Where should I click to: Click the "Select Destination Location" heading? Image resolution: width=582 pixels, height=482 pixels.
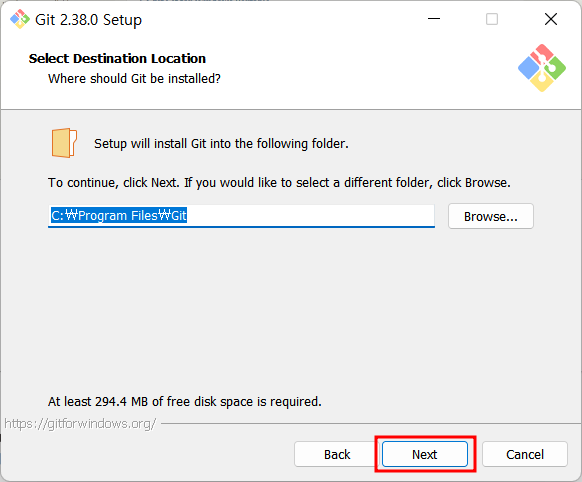click(x=117, y=59)
